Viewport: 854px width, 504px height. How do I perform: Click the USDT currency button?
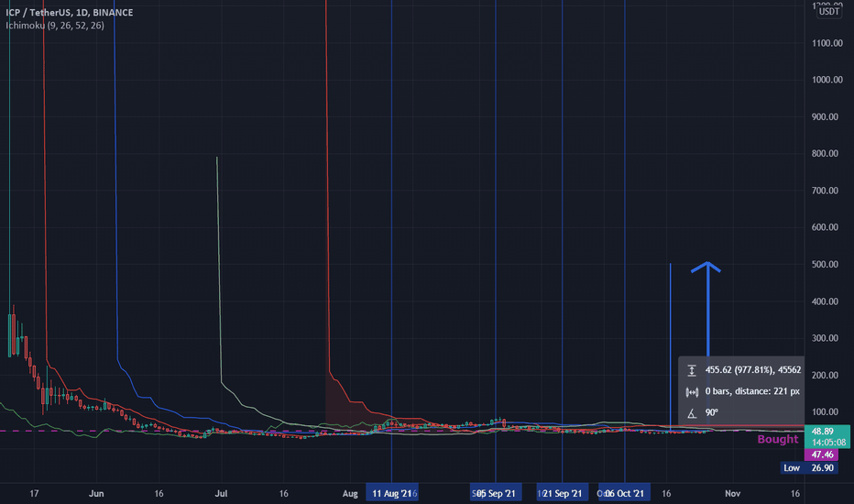(x=829, y=11)
